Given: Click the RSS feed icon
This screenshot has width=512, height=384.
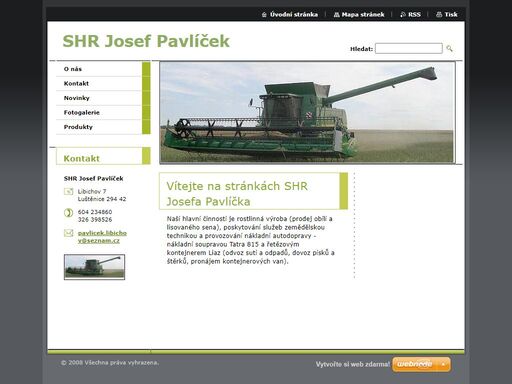Looking at the screenshot, I should [403, 15].
